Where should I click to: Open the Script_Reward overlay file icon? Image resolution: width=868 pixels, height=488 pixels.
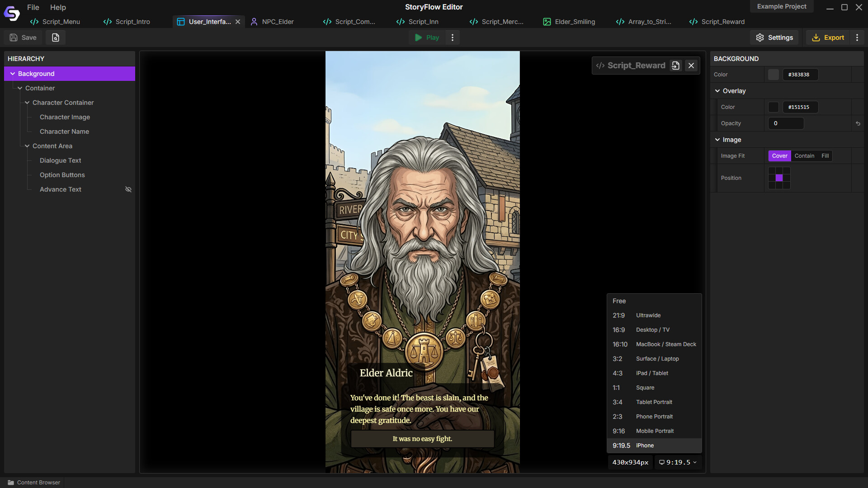[x=675, y=66]
